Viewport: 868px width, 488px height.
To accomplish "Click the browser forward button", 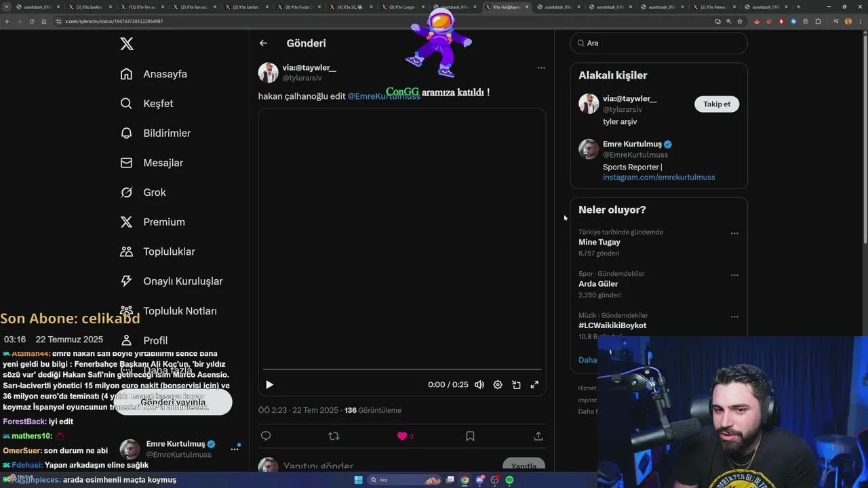I will [x=20, y=21].
